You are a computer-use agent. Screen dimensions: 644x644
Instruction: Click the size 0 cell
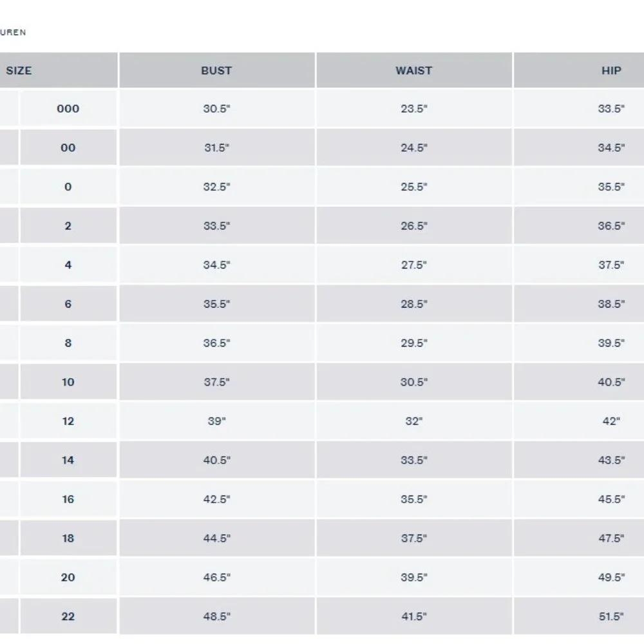click(x=68, y=187)
